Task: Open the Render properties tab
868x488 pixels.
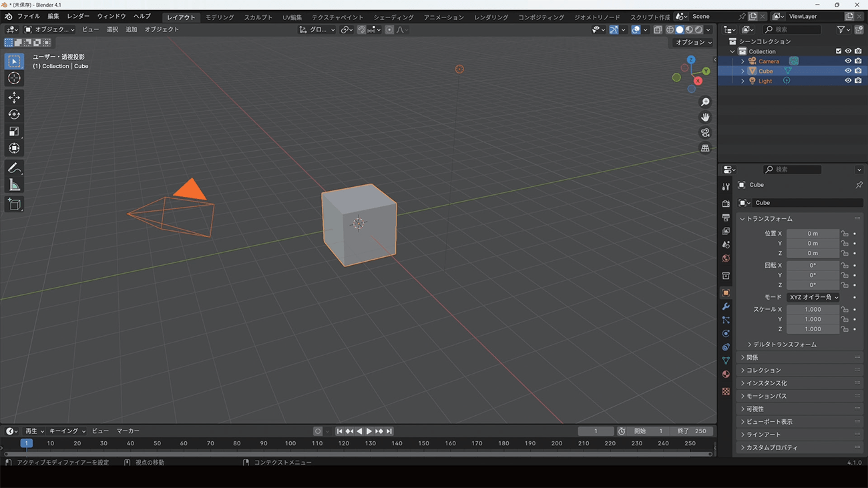Action: [x=726, y=204]
